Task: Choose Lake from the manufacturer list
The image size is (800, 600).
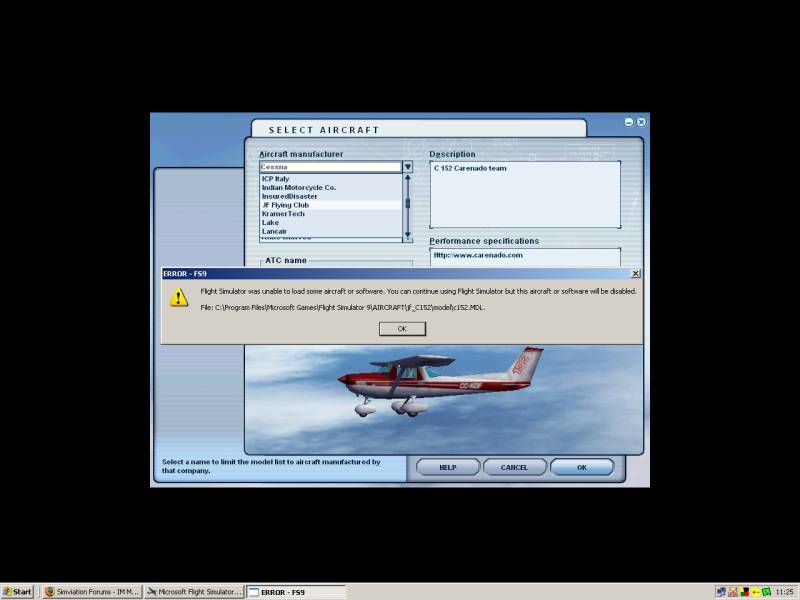Action: click(271, 222)
